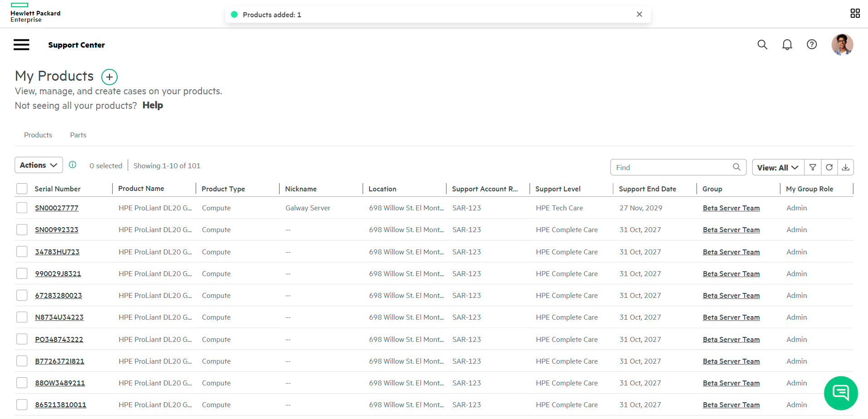This screenshot has height=419, width=868.
Task: Open the apps grid icon
Action: coord(855,14)
